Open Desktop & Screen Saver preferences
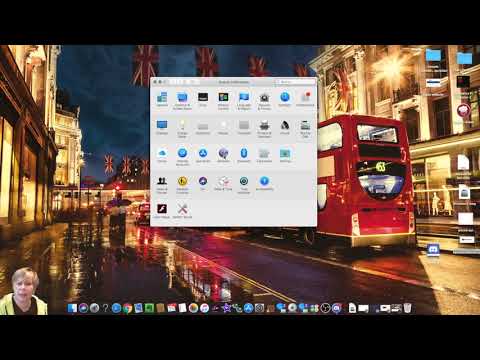Screen dimensions: 480x360 click(182, 97)
